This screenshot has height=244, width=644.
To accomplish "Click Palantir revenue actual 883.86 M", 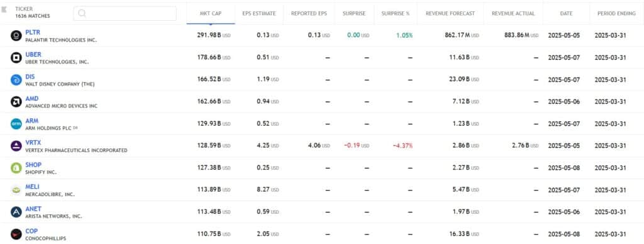I will (521, 35).
